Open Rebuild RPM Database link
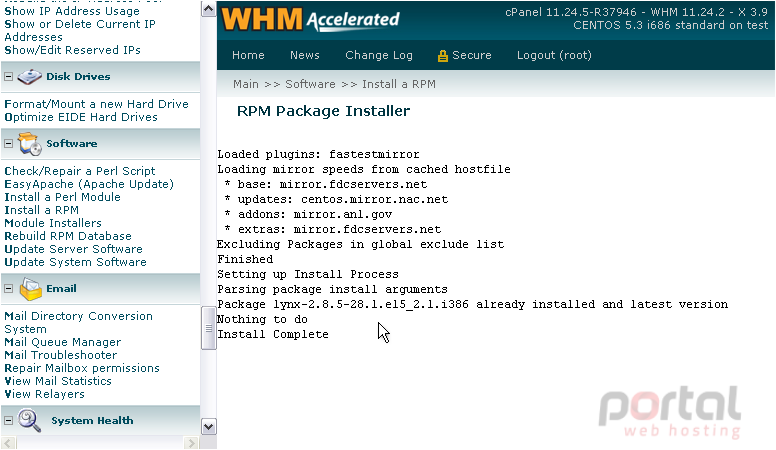The image size is (776, 450). (x=68, y=236)
